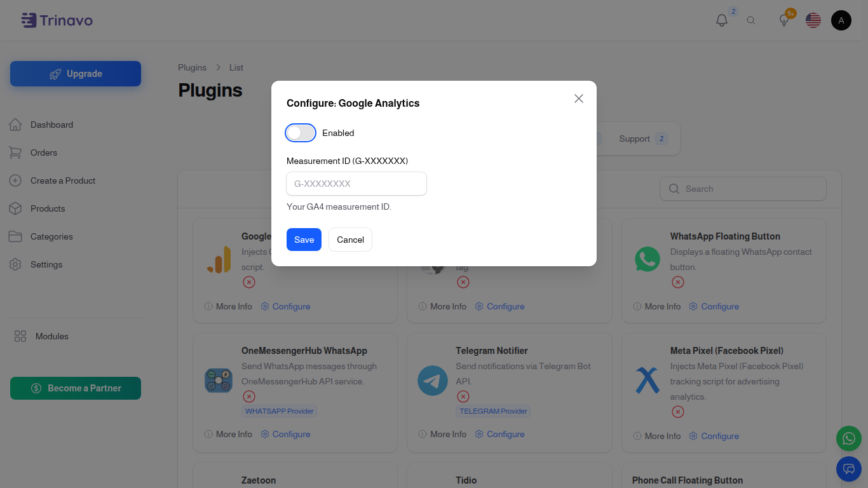Image resolution: width=868 pixels, height=488 pixels.
Task: Click the Orders cart icon
Action: 15,152
